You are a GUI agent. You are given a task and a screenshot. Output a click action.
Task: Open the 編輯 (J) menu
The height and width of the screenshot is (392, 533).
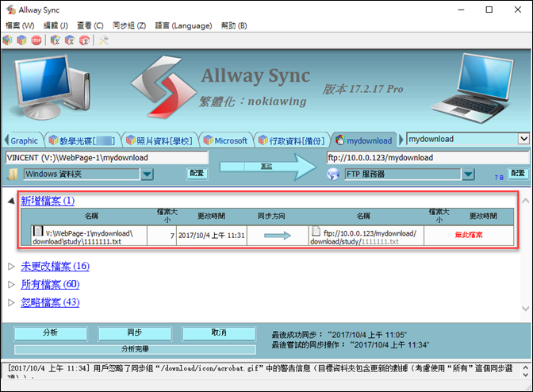click(56, 25)
